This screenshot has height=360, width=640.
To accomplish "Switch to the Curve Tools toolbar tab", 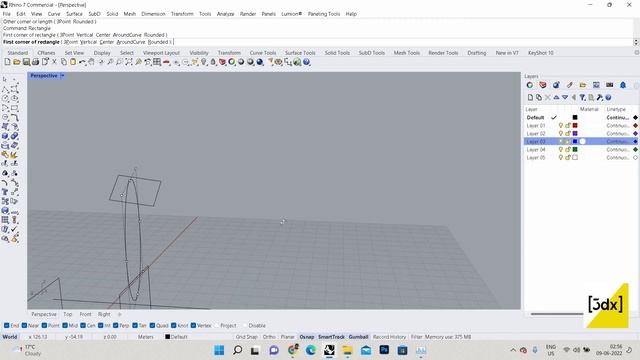I will click(x=263, y=53).
